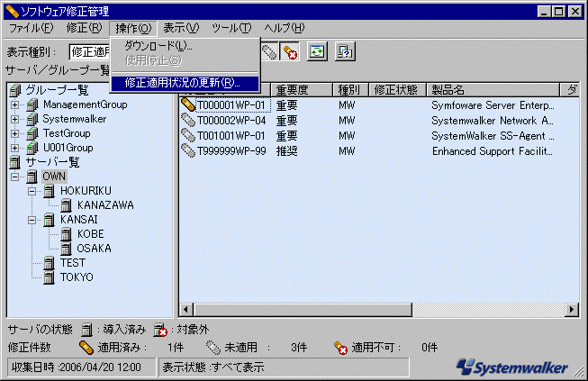Choose ダウンロード(L)... from the menu
The image size is (588, 381).
click(185, 46)
